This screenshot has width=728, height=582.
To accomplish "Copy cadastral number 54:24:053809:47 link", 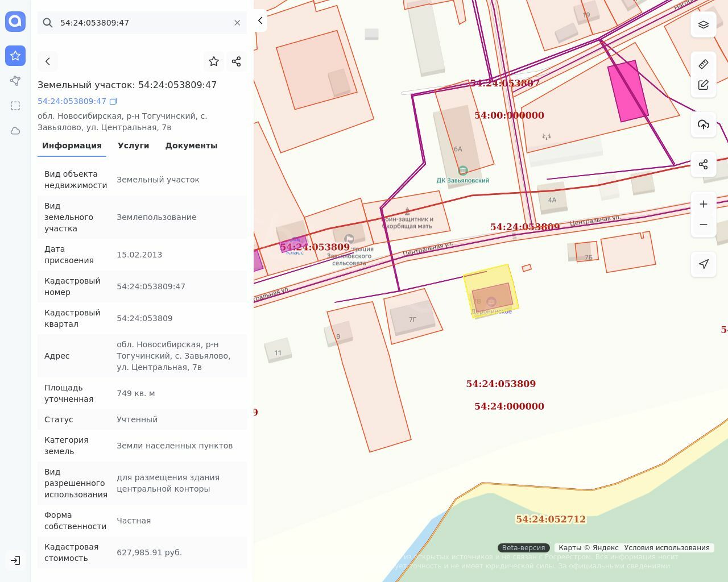I will tap(113, 101).
